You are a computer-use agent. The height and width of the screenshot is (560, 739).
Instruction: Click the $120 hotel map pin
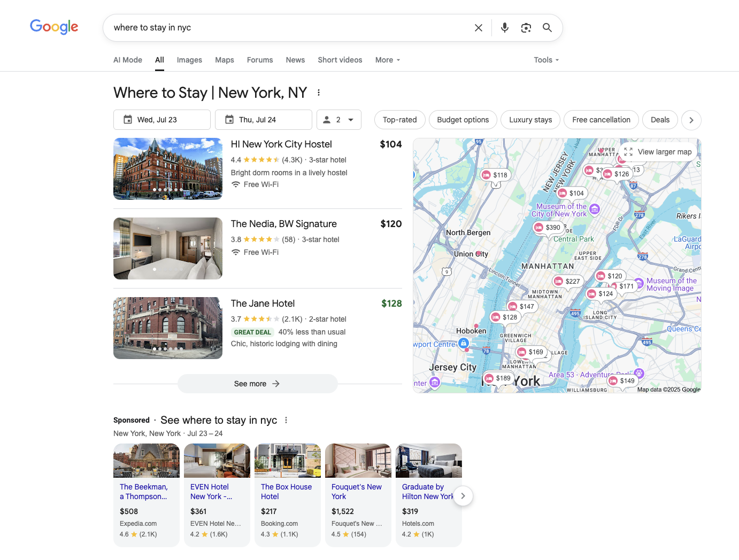[x=610, y=276]
